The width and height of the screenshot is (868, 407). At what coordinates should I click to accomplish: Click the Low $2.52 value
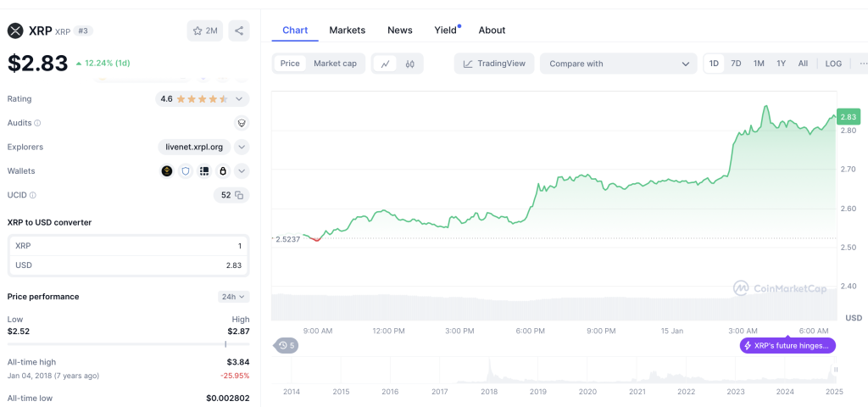point(19,332)
